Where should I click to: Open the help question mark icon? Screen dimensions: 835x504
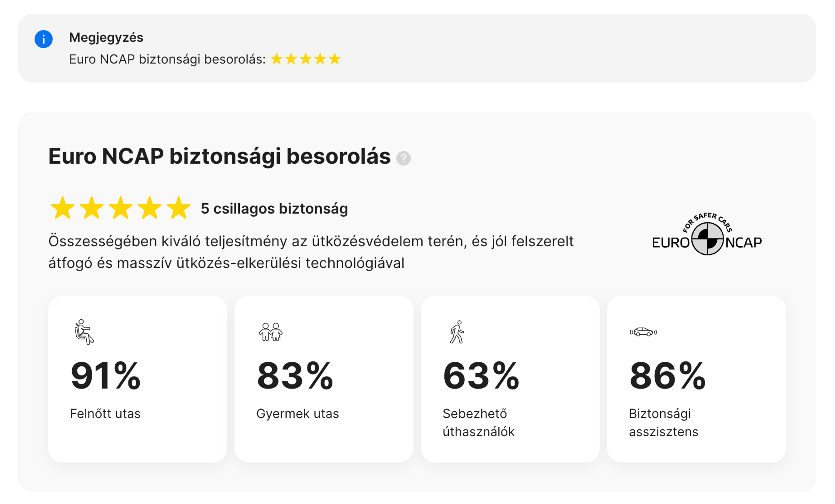403,158
